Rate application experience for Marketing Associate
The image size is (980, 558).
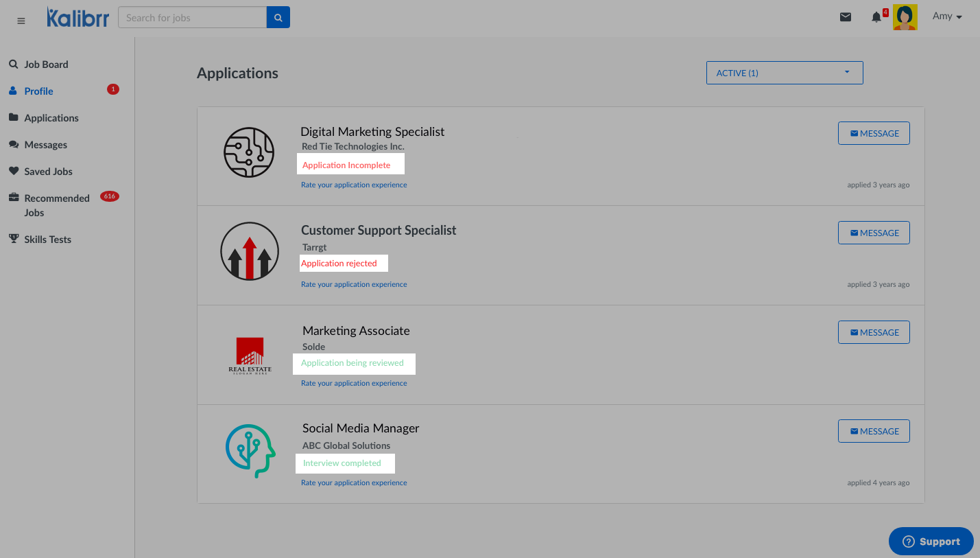pyautogui.click(x=354, y=384)
